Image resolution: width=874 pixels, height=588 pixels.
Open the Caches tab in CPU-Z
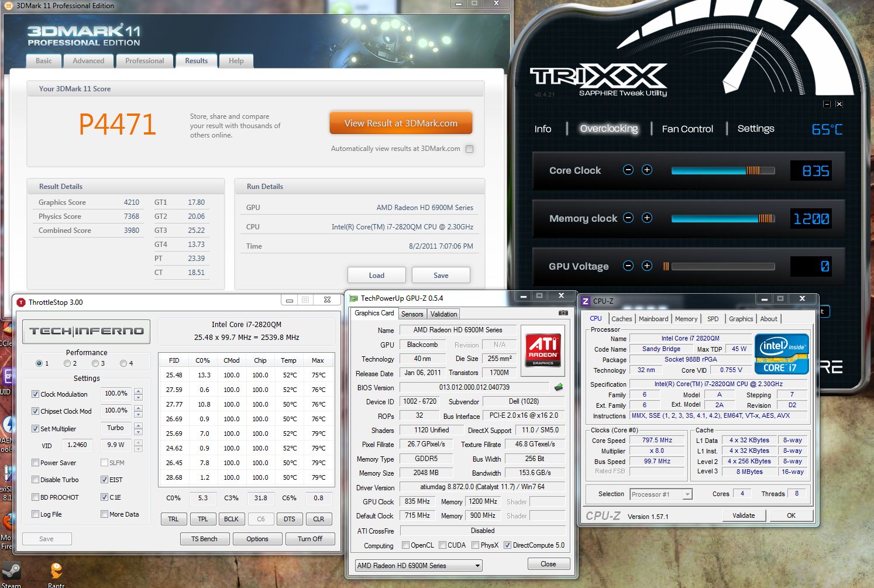[621, 319]
